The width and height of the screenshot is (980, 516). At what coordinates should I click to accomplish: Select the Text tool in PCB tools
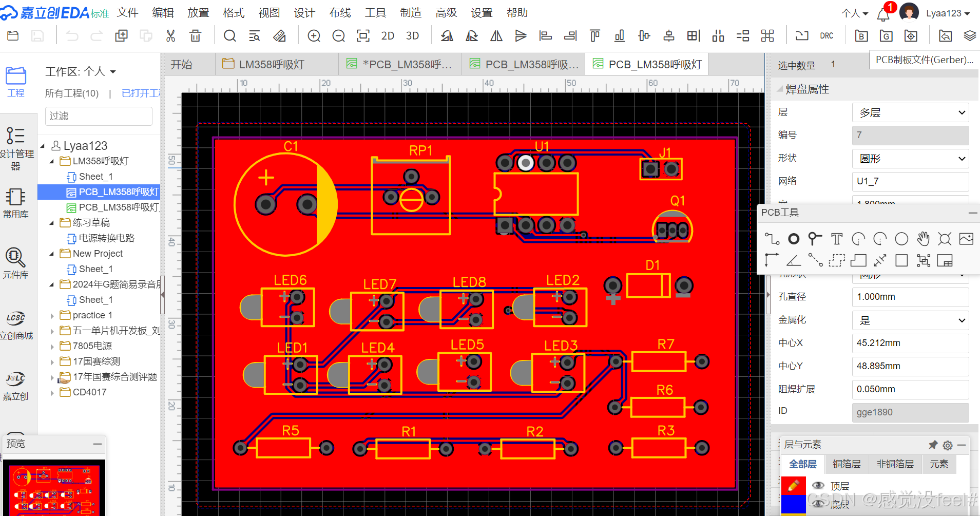[837, 239]
